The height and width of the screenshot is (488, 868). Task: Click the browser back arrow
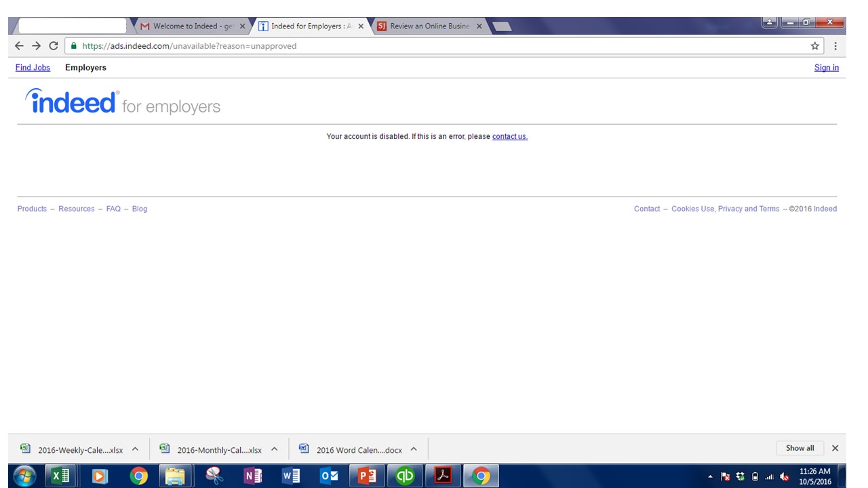[x=19, y=46]
